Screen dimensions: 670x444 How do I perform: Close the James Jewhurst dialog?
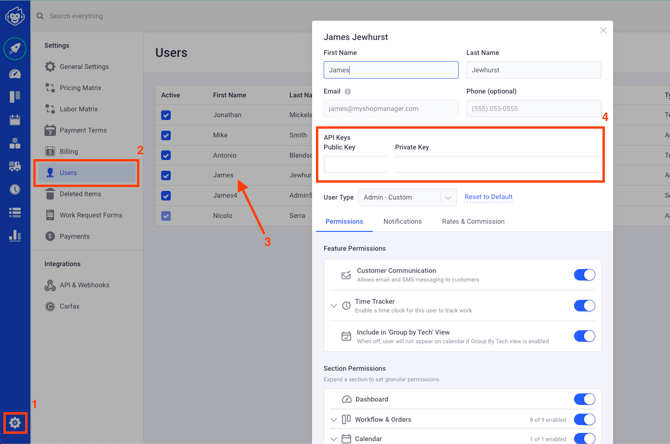point(603,31)
